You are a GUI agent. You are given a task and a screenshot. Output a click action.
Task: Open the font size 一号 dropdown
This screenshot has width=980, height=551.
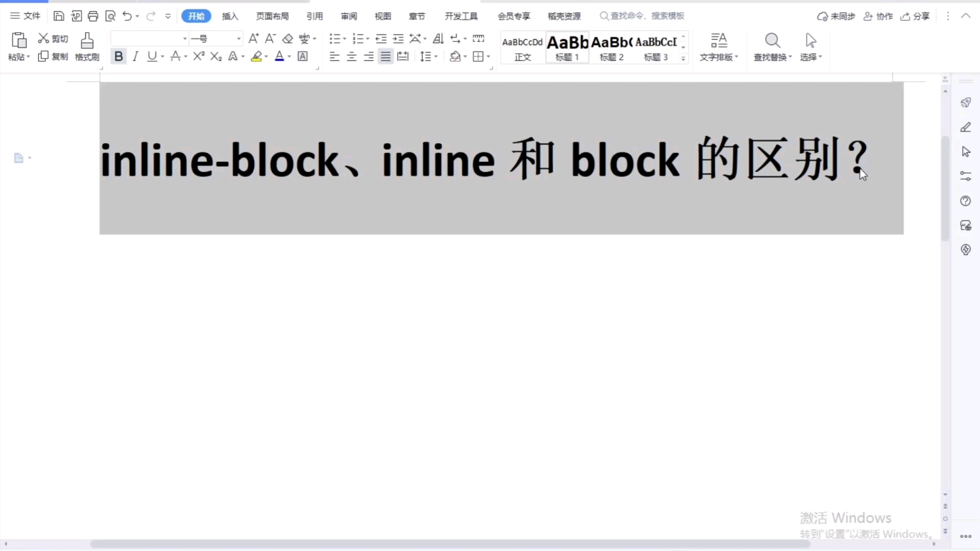point(238,39)
